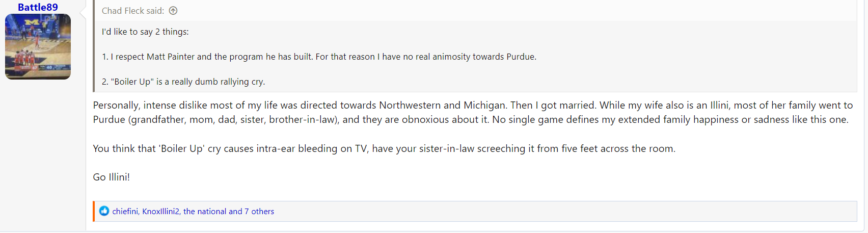
Task: Open Battle89's user profile link
Action: 38,7
